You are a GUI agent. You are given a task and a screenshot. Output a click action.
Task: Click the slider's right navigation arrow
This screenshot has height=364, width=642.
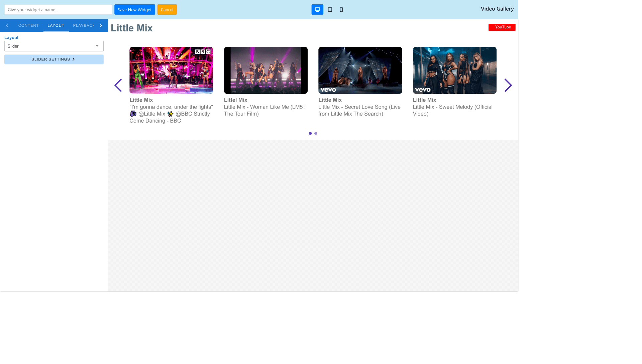(x=508, y=85)
